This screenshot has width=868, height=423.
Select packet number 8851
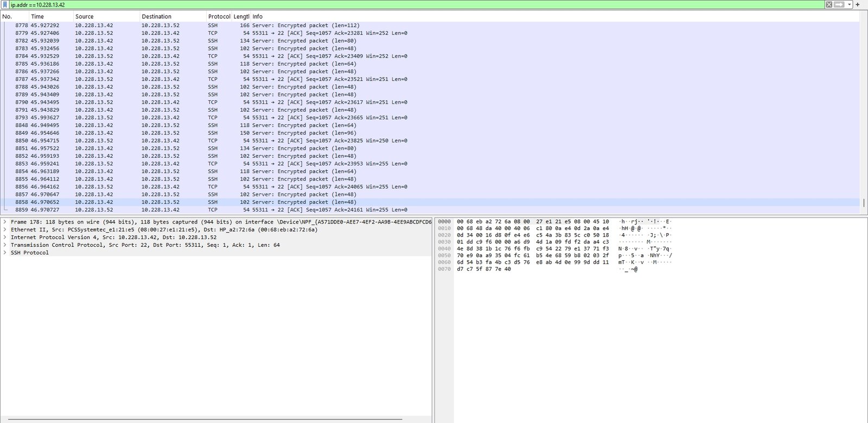[430, 148]
